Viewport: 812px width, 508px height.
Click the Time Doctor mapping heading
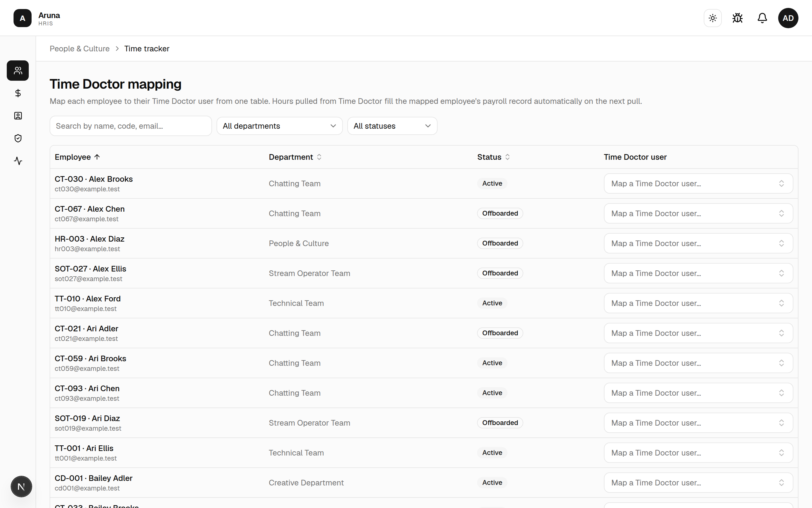click(115, 84)
